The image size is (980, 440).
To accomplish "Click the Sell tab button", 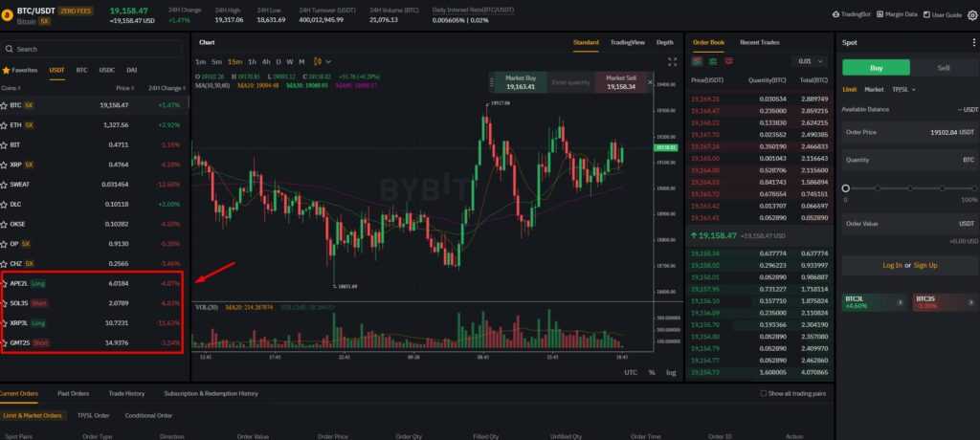I will [x=944, y=68].
